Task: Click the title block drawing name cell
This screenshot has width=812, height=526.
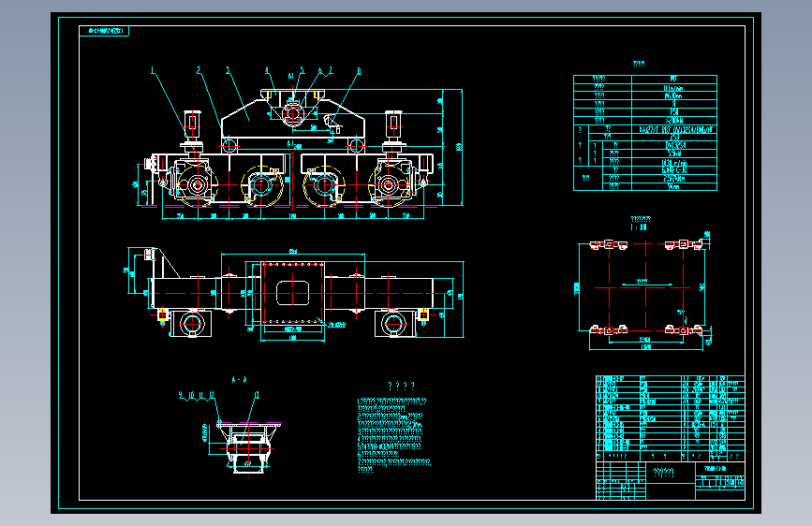Action: [663, 472]
